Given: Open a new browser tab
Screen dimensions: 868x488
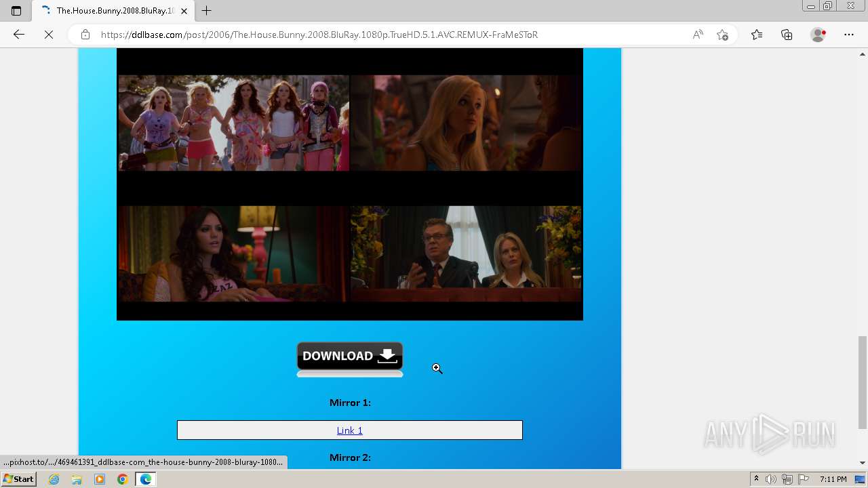Looking at the screenshot, I should (207, 11).
